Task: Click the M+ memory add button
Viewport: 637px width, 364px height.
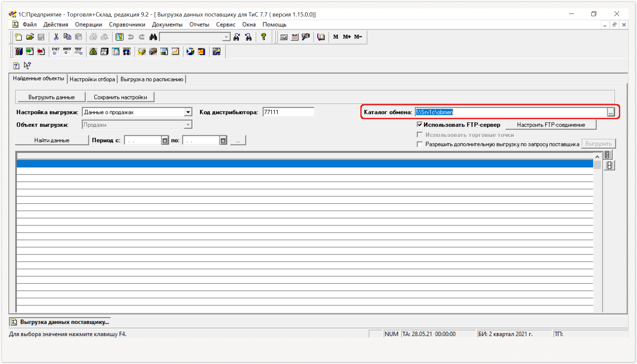Action: (347, 37)
